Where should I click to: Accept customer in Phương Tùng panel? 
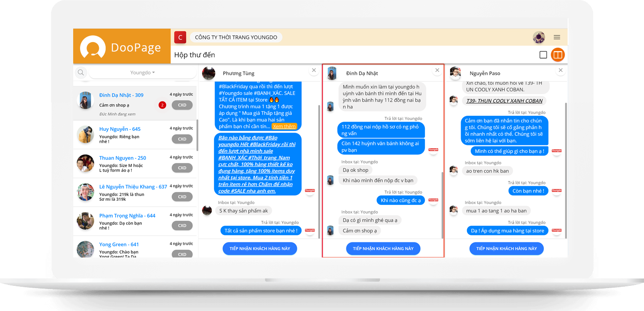pyautogui.click(x=260, y=248)
